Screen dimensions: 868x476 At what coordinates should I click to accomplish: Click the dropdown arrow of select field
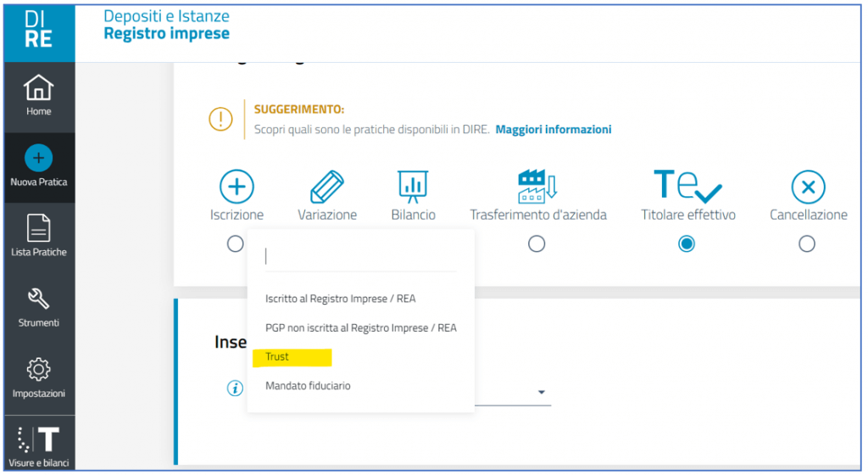point(541,392)
